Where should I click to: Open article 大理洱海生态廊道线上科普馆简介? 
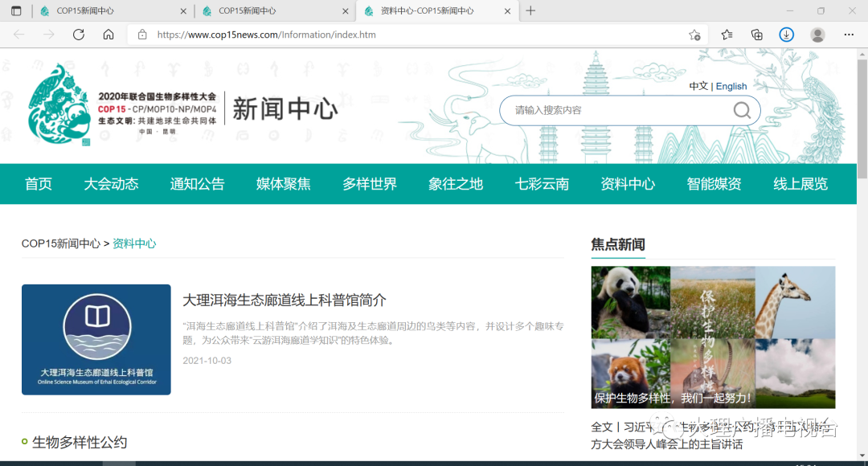[285, 300]
